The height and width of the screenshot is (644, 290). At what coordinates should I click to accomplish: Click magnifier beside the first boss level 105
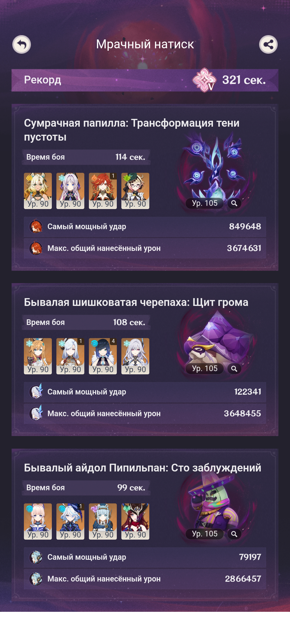(x=234, y=203)
